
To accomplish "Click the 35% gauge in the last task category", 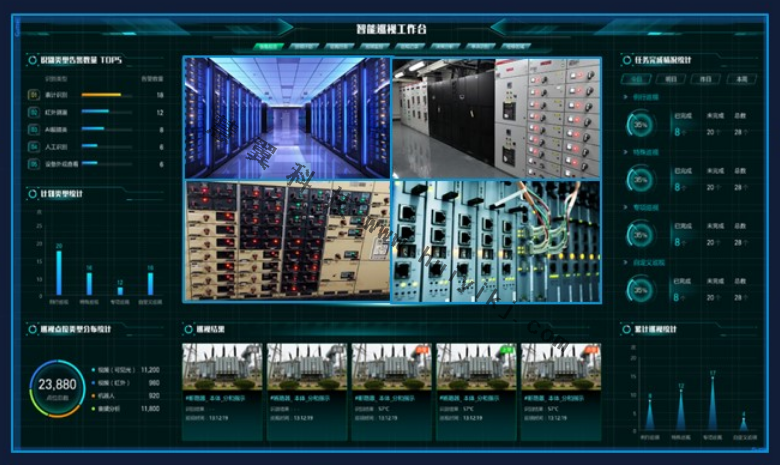I will click(641, 289).
